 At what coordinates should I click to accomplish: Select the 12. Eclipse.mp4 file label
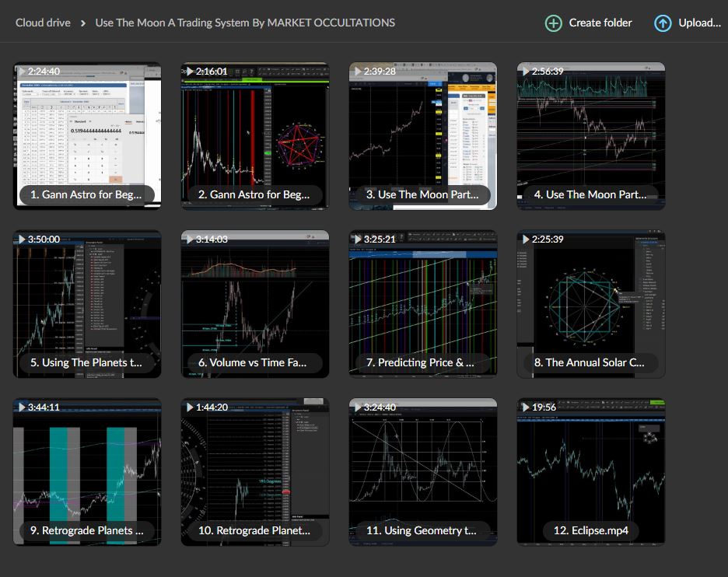coord(590,530)
